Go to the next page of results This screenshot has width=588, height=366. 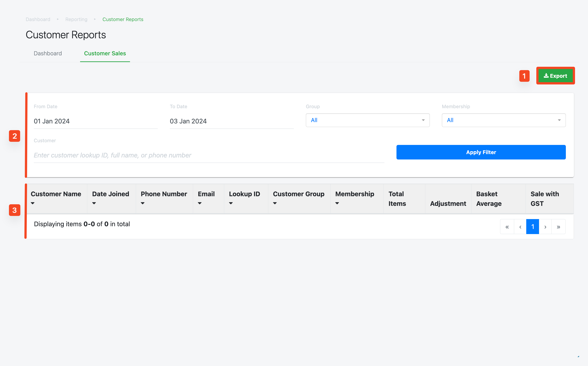(545, 227)
